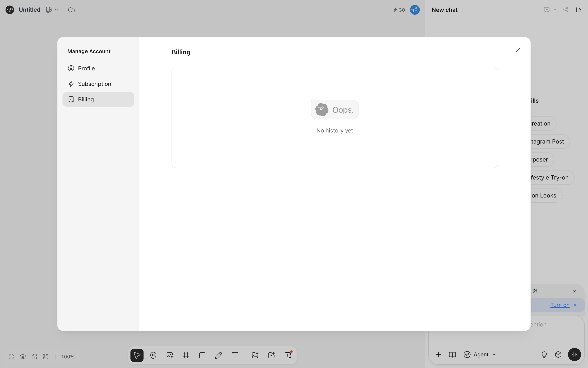Image resolution: width=588 pixels, height=368 pixels.
Task: Click the AI video generator tool
Action: click(x=271, y=355)
